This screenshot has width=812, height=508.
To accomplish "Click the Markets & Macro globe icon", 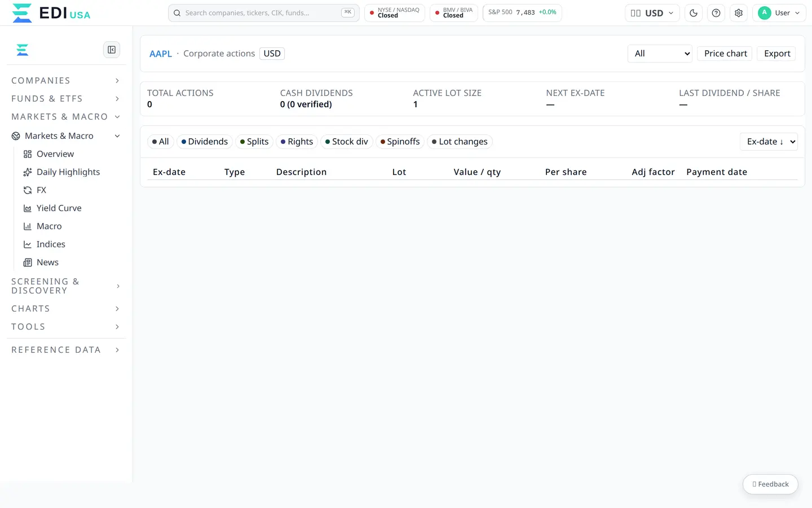I will (16, 136).
